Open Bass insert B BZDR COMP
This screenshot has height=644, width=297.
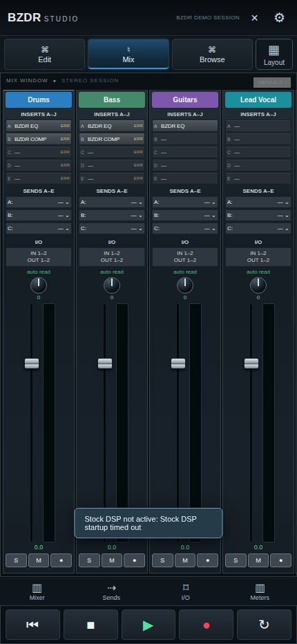pyautogui.click(x=112, y=139)
